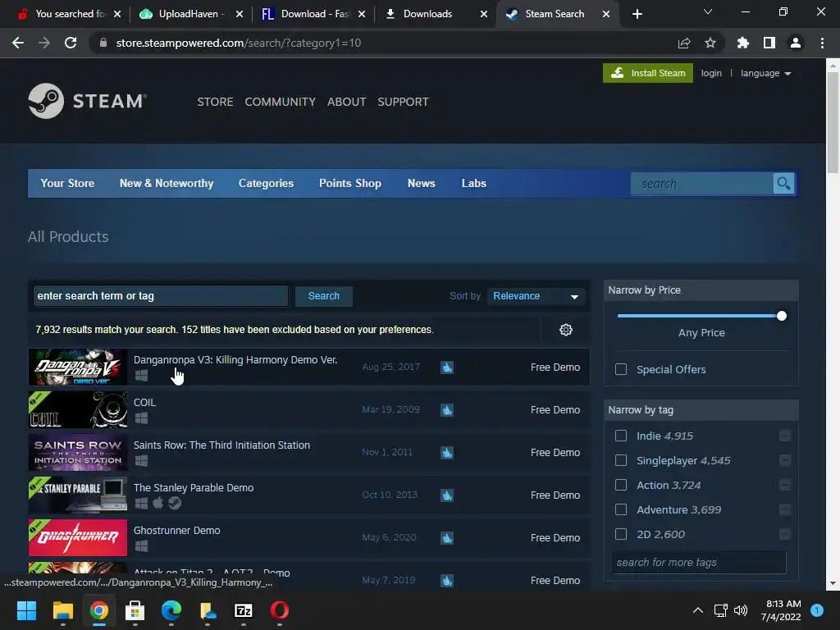
Task: Open Windows Start menu
Action: tap(26, 610)
